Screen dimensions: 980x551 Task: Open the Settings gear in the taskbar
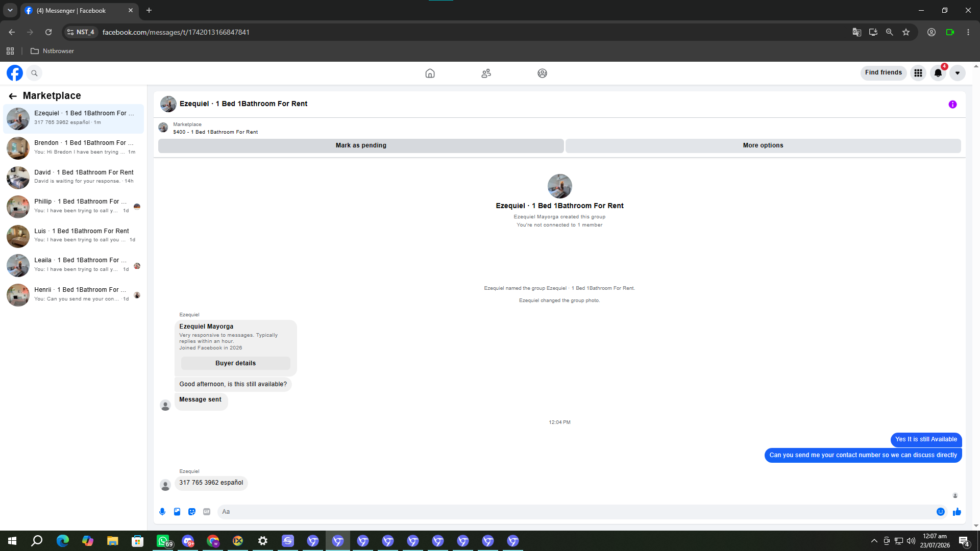point(263,541)
